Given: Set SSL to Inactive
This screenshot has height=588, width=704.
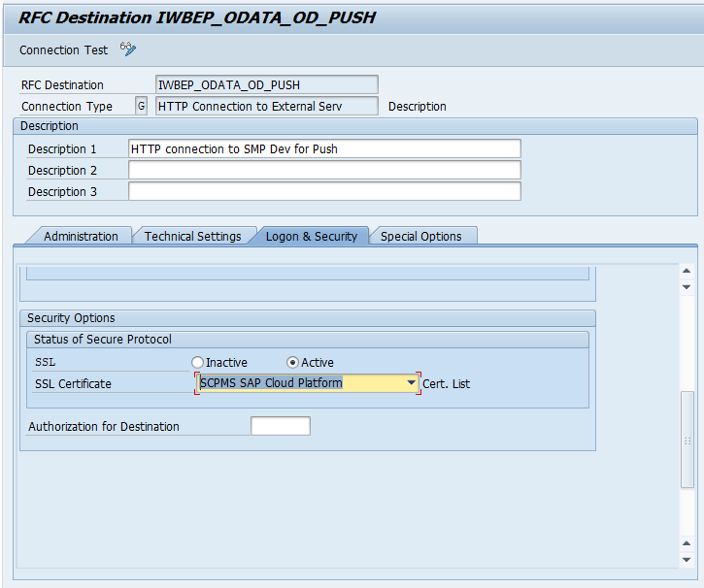Looking at the screenshot, I should (x=198, y=363).
